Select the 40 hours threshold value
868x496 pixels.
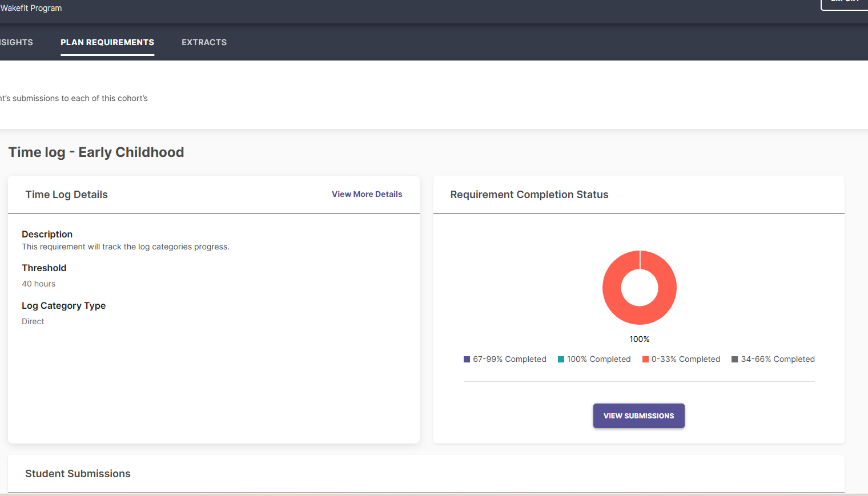point(39,284)
